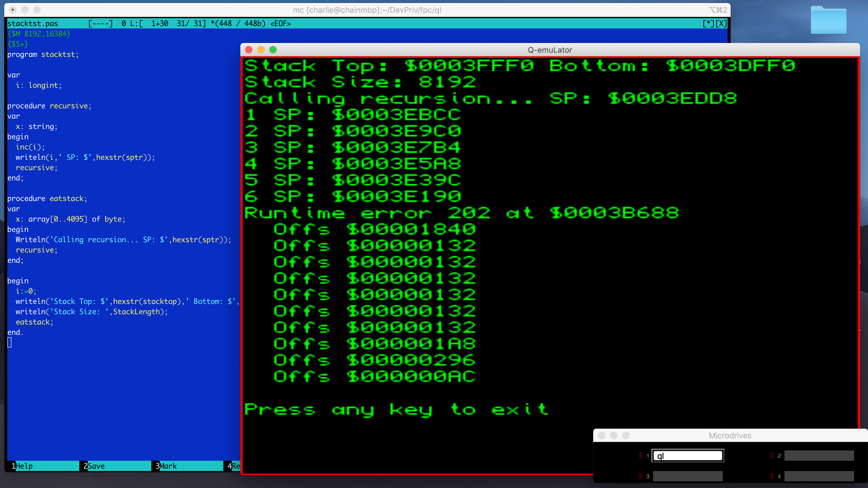Image resolution: width=868 pixels, height=488 pixels.
Task: Close the Q-emuLator window with red button
Action: (249, 50)
